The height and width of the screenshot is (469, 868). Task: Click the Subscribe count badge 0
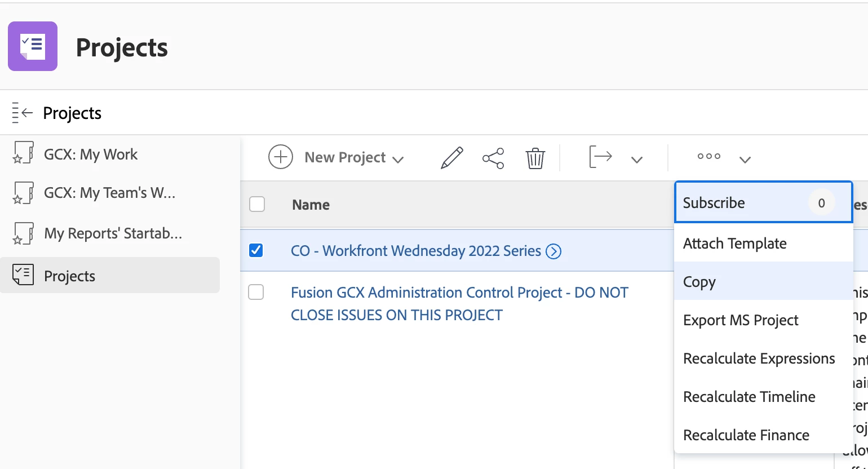click(821, 203)
